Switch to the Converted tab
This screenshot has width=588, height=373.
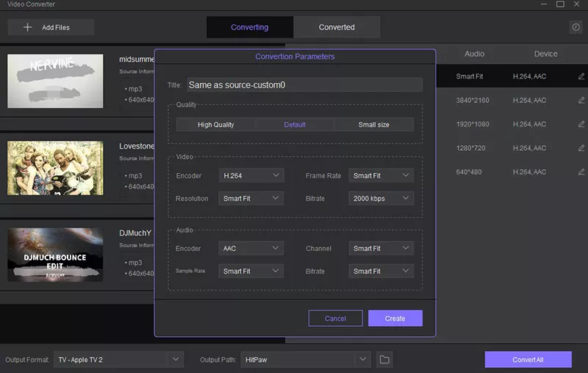(x=337, y=27)
